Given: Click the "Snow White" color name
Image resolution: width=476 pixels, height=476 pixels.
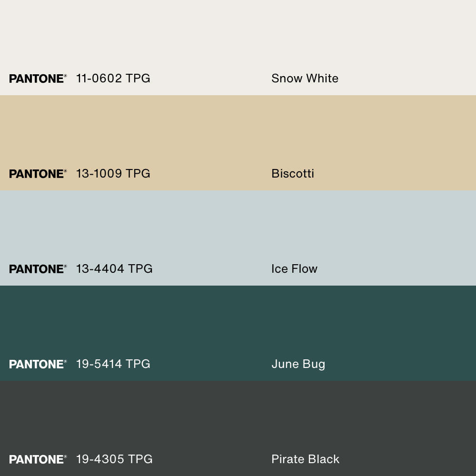Looking at the screenshot, I should 305,79.
